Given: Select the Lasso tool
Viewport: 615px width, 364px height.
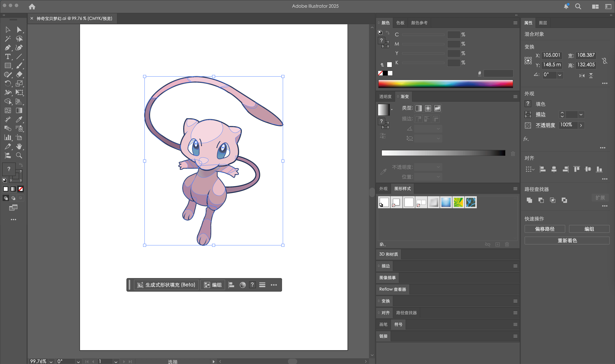Looking at the screenshot, I should (x=19, y=39).
